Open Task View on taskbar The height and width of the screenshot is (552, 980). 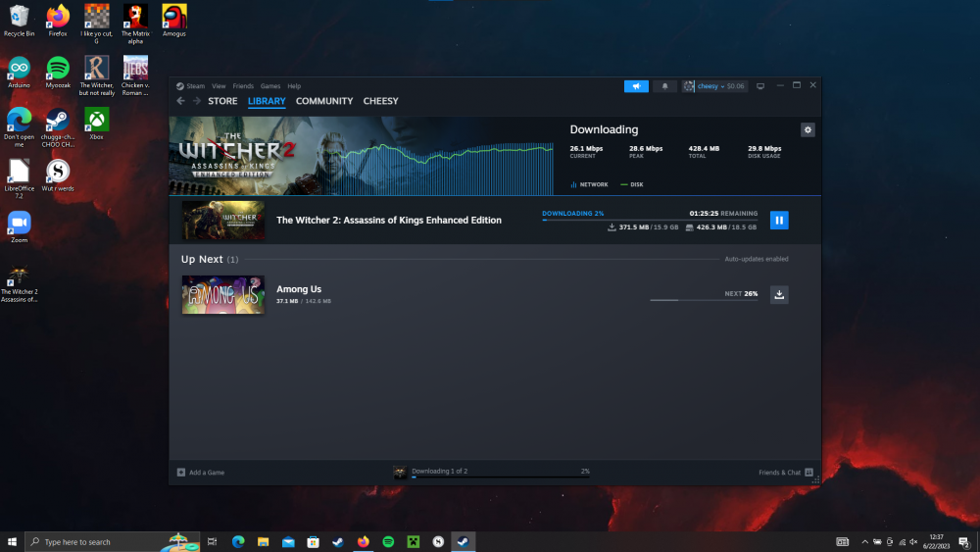pos(213,541)
